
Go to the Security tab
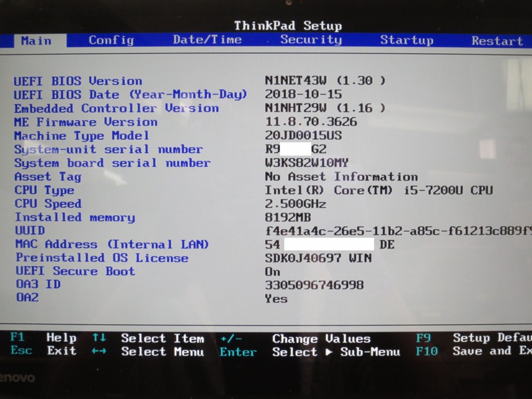pyautogui.click(x=311, y=39)
